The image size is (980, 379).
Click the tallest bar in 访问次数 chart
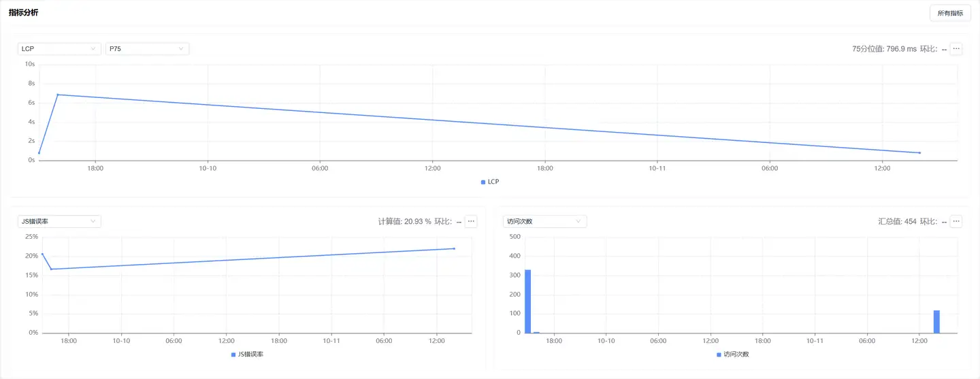pyautogui.click(x=527, y=301)
